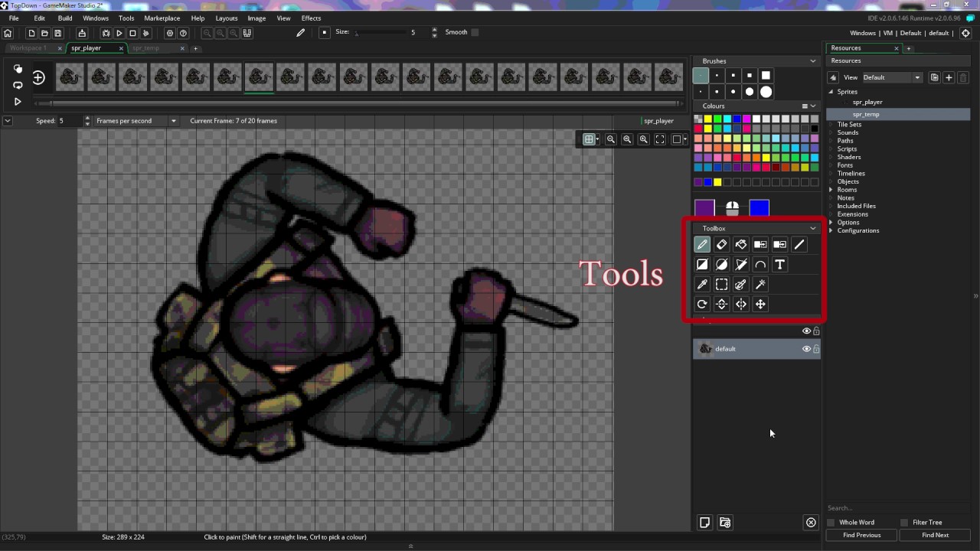Add a new resource with the plus button

pyautogui.click(x=949, y=77)
